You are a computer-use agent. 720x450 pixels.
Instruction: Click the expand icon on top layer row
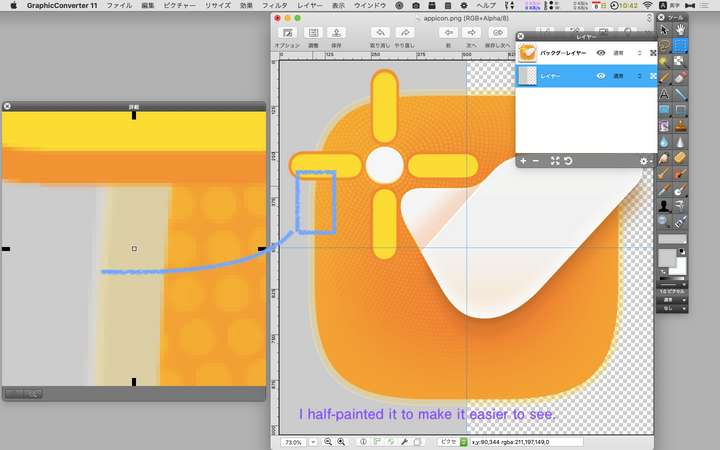[x=653, y=53]
